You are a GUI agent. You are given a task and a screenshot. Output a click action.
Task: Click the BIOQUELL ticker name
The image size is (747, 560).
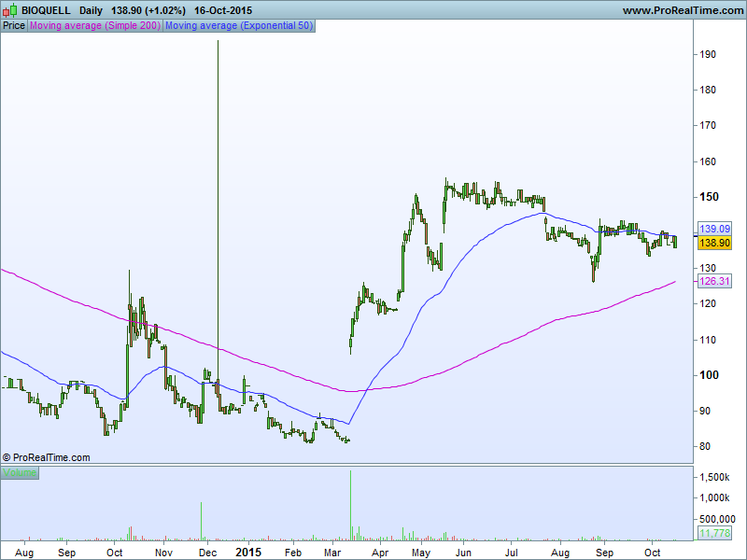pos(46,9)
